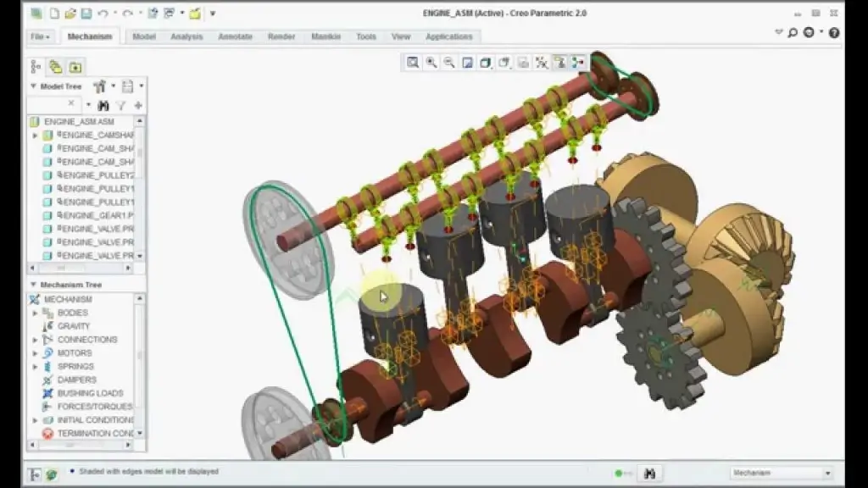Click the Motors icon in Mechanism Tree
868x488 pixels.
47,353
